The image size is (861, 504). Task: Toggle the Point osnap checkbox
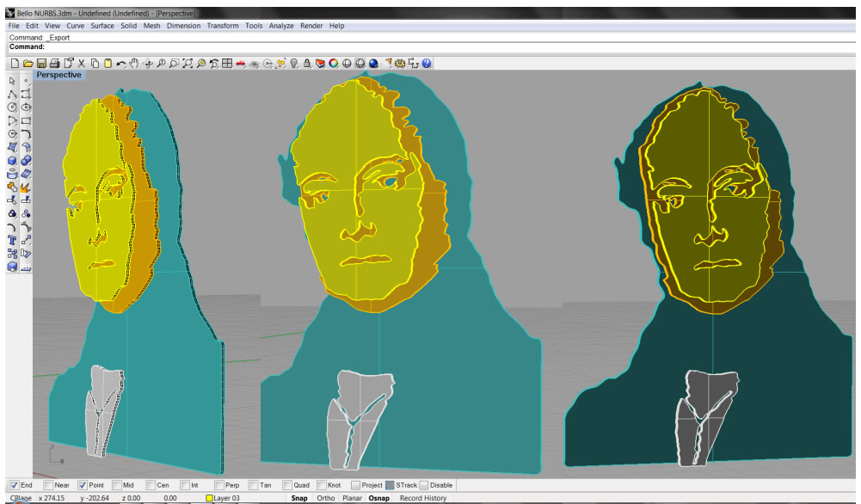click(83, 485)
